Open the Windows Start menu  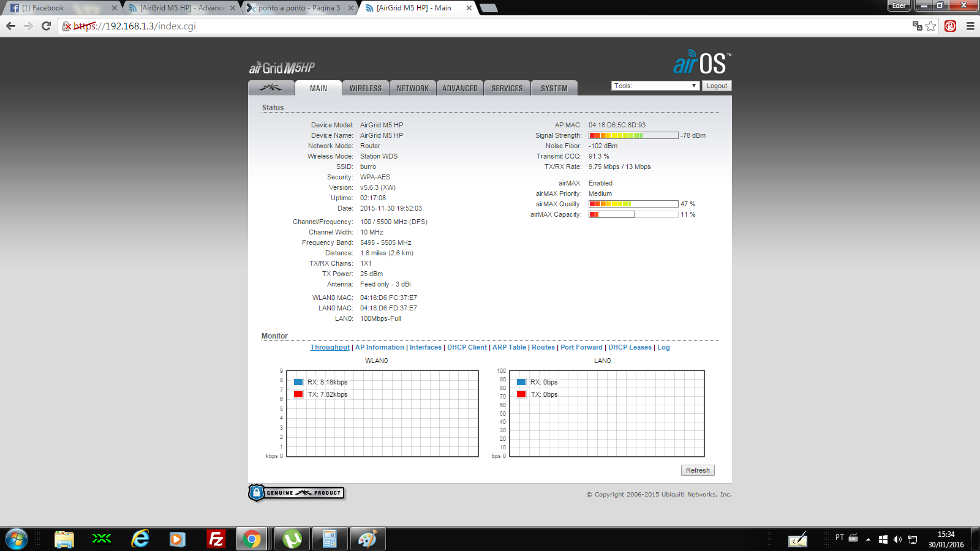coord(16,539)
